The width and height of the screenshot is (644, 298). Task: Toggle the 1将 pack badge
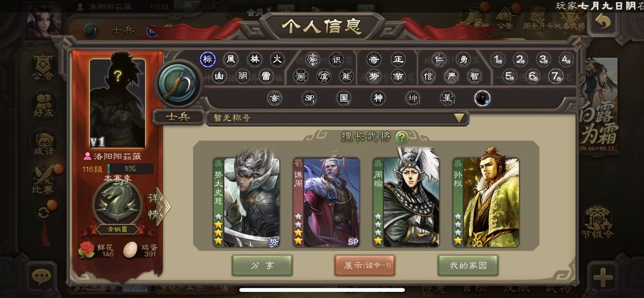pos(498,60)
